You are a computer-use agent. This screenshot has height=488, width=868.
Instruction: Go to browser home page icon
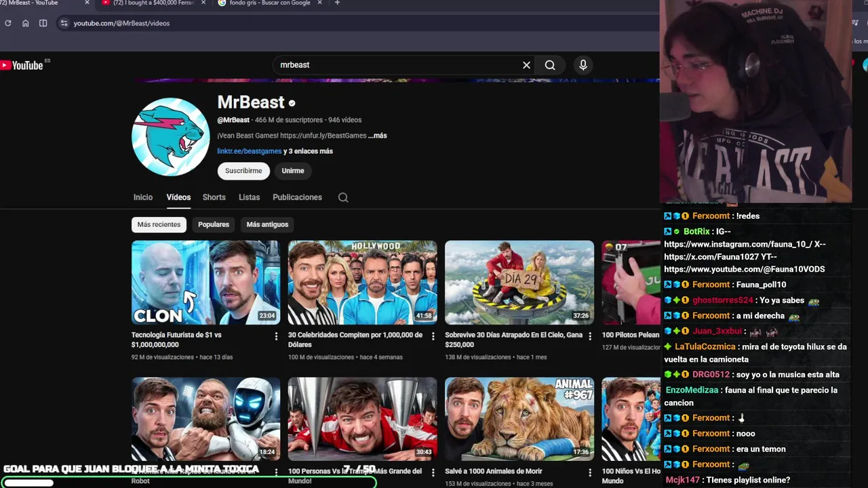pyautogui.click(x=26, y=23)
